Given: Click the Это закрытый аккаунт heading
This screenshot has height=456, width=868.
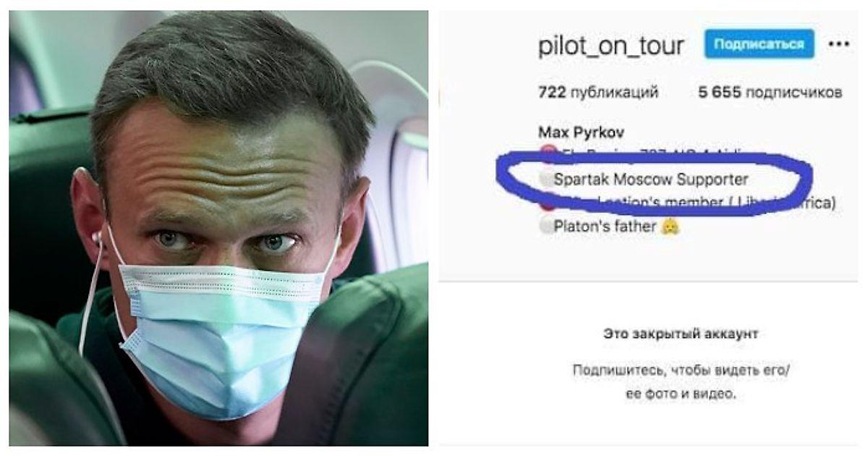Looking at the screenshot, I should point(681,334).
